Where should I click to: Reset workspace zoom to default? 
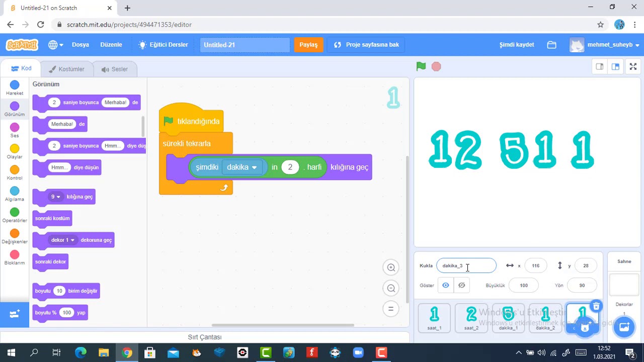[391, 309]
